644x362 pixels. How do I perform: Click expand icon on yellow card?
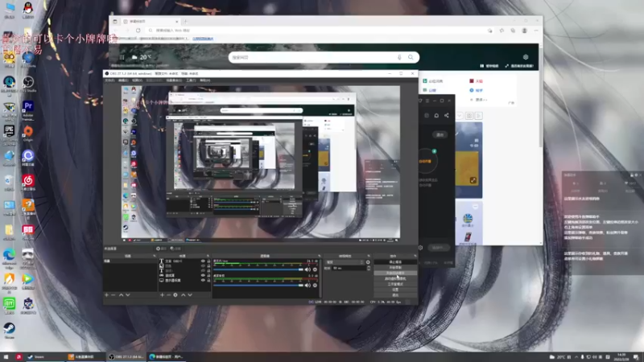pyautogui.click(x=473, y=180)
